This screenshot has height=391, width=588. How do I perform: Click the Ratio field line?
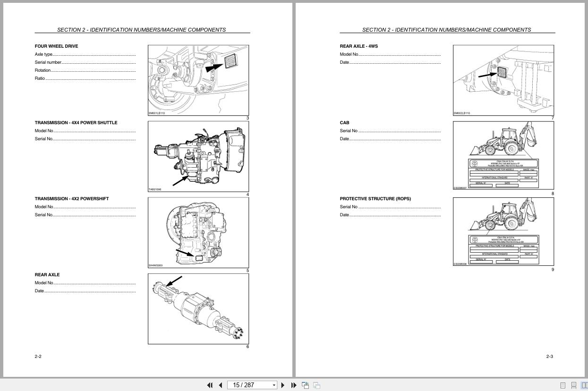(x=85, y=78)
